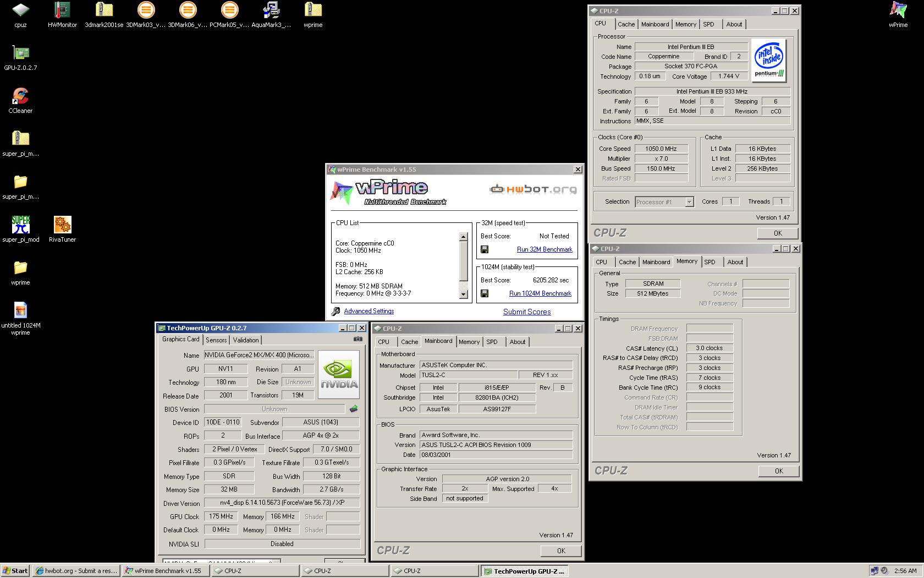This screenshot has width=924, height=578.
Task: Click the save icon beside 32M best score
Action: point(485,249)
